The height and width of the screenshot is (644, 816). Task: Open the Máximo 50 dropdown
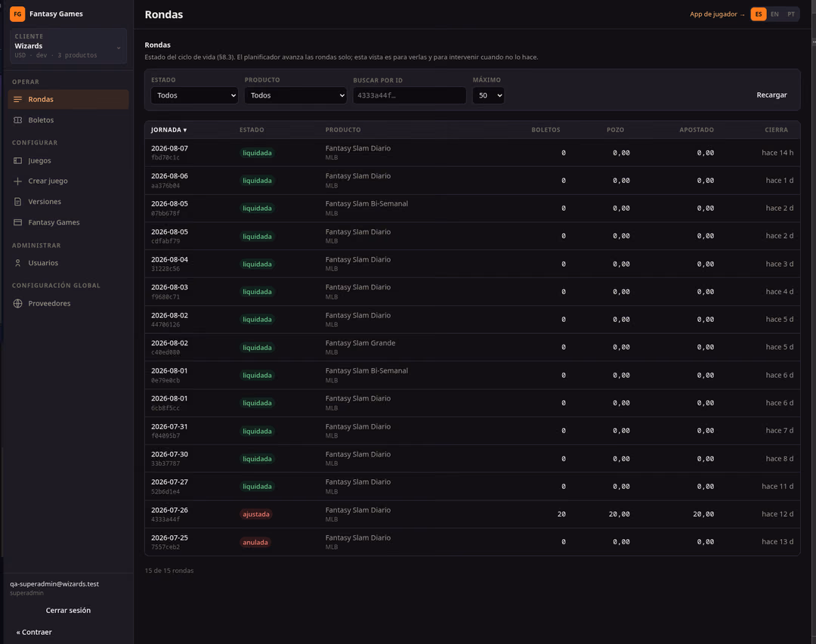point(488,95)
